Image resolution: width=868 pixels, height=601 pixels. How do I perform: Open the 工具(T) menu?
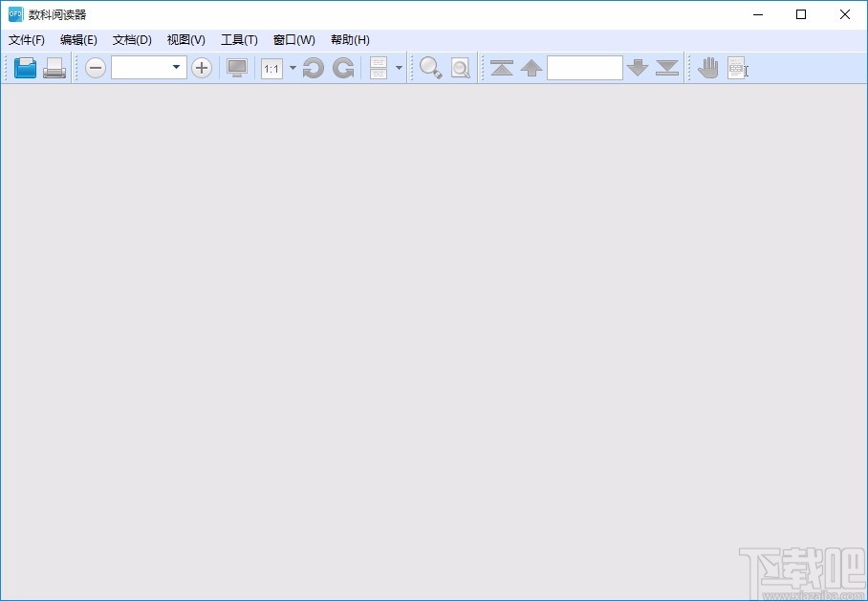[x=239, y=40]
